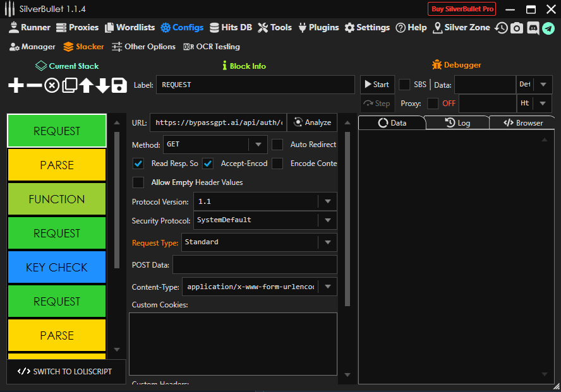Open the Telegram paper plane icon

tap(548, 28)
